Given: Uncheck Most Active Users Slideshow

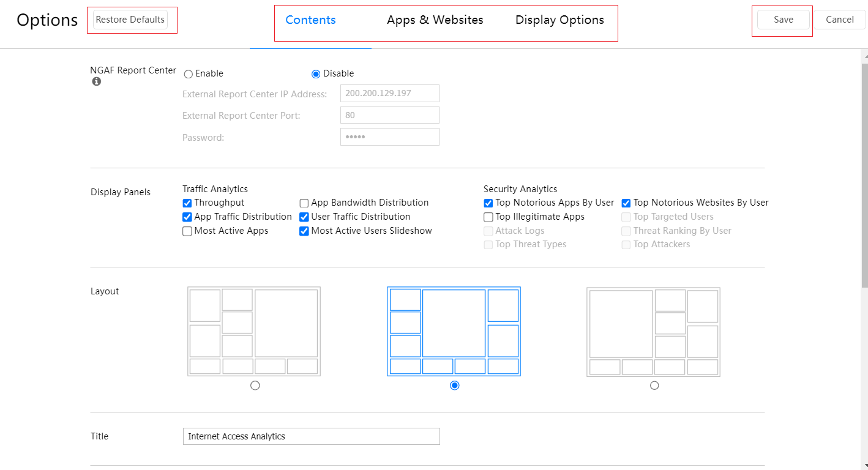Looking at the screenshot, I should coord(304,231).
